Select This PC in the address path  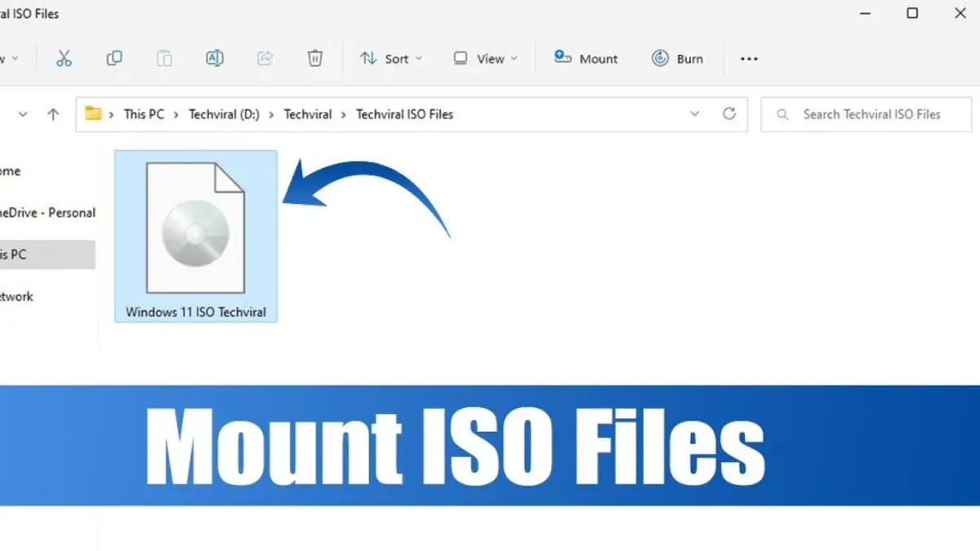(144, 114)
